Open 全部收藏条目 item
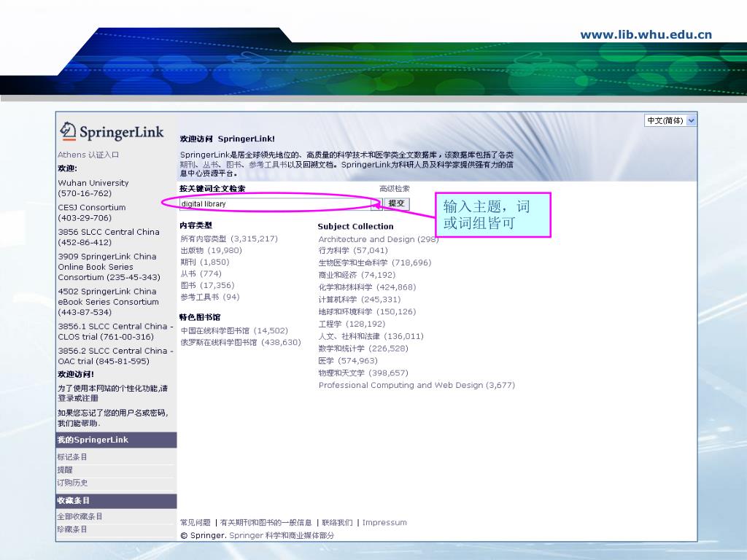 coord(80,517)
